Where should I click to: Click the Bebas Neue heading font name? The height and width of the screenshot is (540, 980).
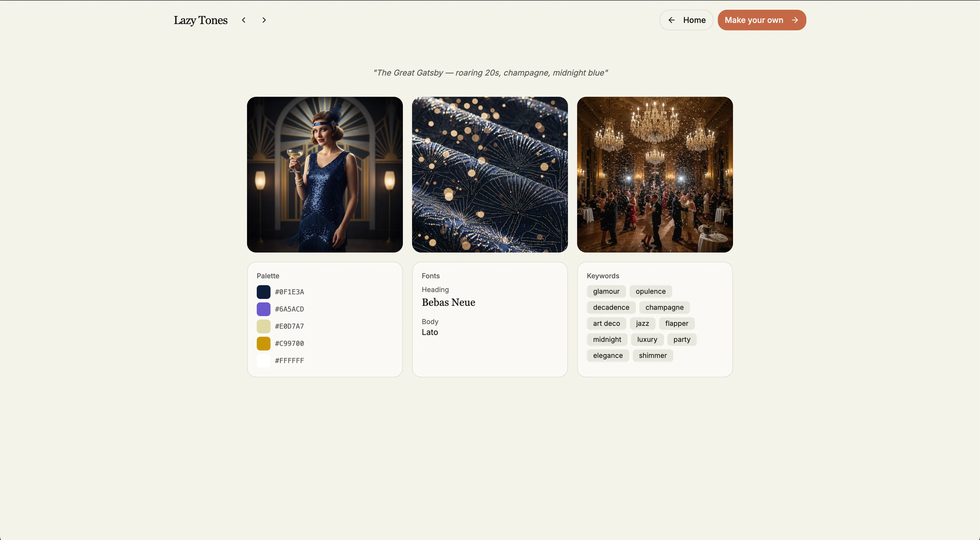point(448,302)
